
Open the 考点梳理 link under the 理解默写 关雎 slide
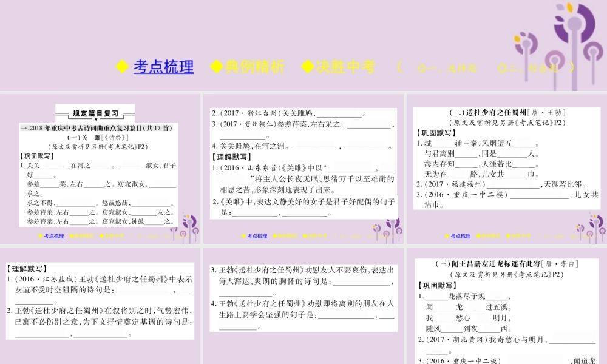pos(257,235)
